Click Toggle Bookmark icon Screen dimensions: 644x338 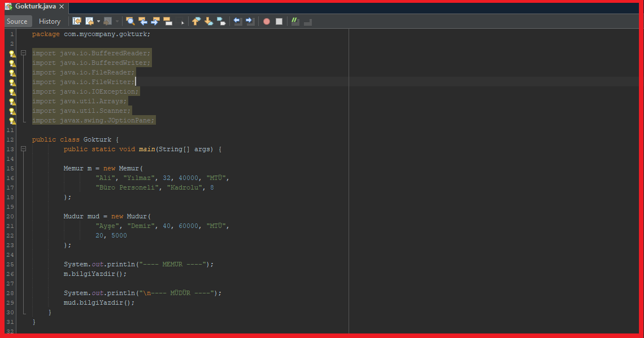(221, 21)
